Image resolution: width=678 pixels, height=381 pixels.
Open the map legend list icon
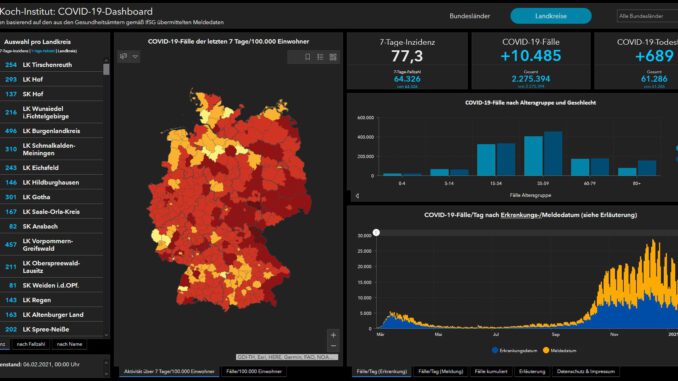click(x=320, y=57)
